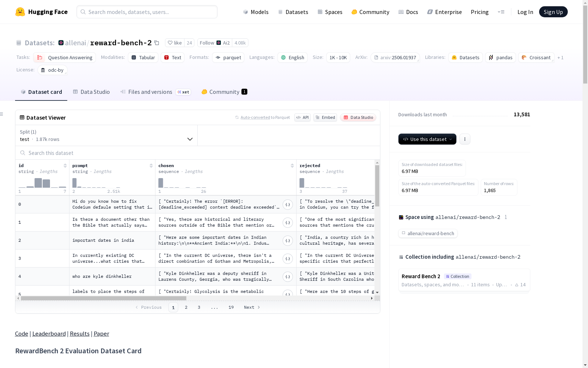Click the Sign Up button
588x368 pixels.
point(553,12)
